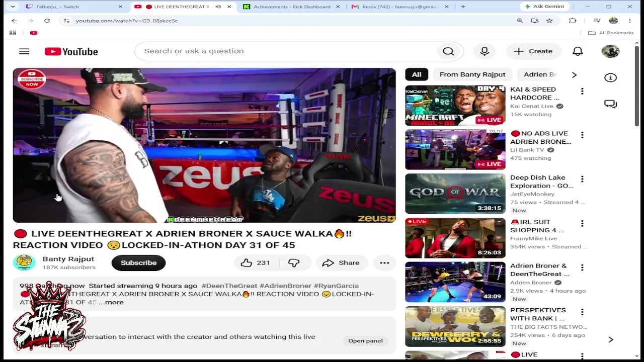Viewport: 644px width, 362px height.
Task: Open options for the KAI & SPEED HARDCORE video
Action: [x=582, y=91]
